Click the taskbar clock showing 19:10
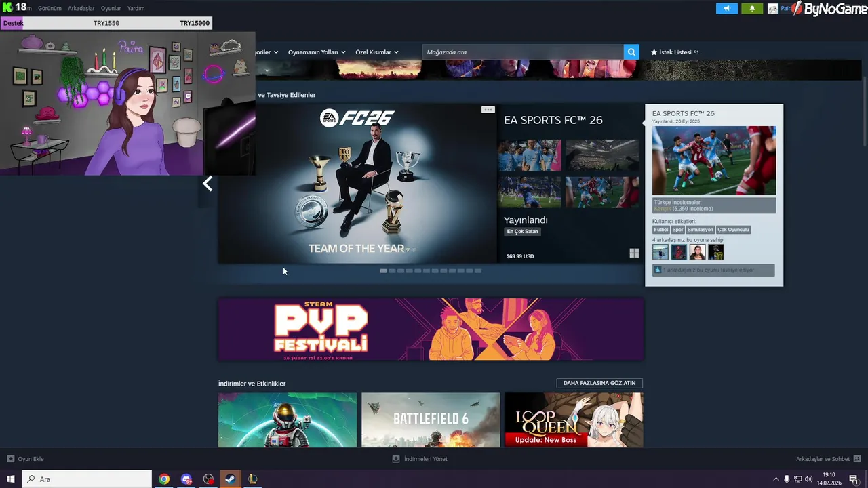Screen dimensions: 868x488 829,479
